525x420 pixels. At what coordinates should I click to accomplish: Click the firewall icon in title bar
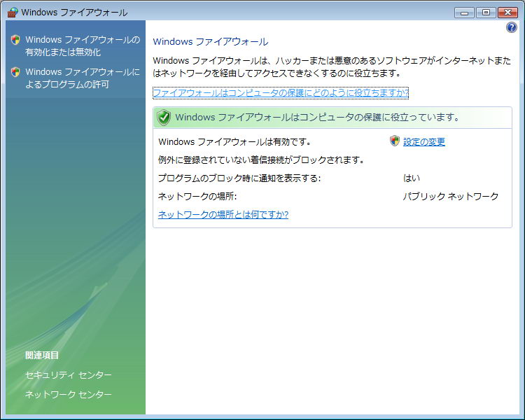(13, 13)
